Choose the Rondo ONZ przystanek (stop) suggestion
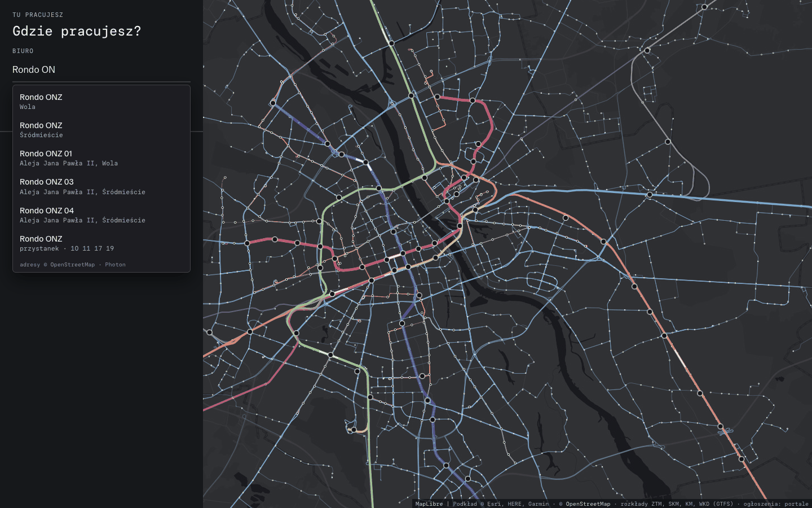The width and height of the screenshot is (812, 508). pos(101,243)
